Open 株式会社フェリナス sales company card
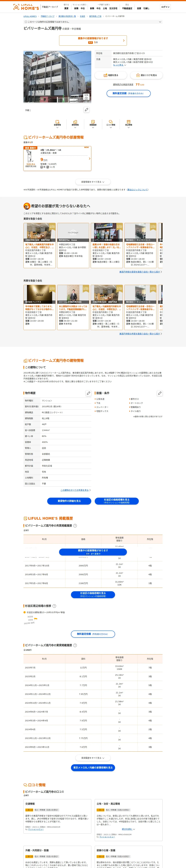This screenshot has height=868, width=186. 40,307
